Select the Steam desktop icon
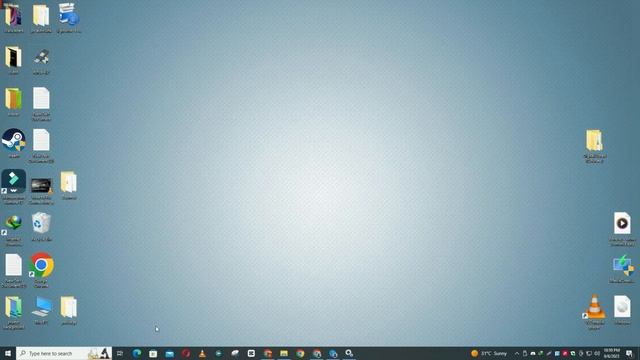 tap(13, 143)
